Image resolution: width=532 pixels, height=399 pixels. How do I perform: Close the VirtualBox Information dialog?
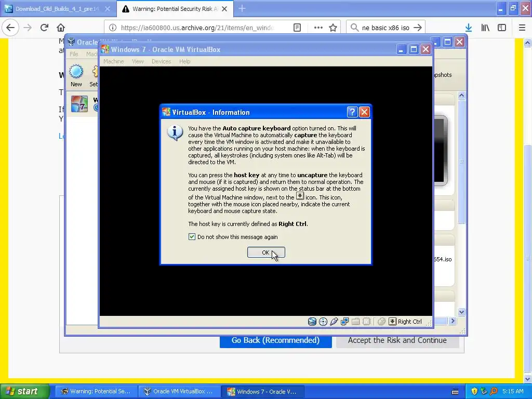pos(364,112)
